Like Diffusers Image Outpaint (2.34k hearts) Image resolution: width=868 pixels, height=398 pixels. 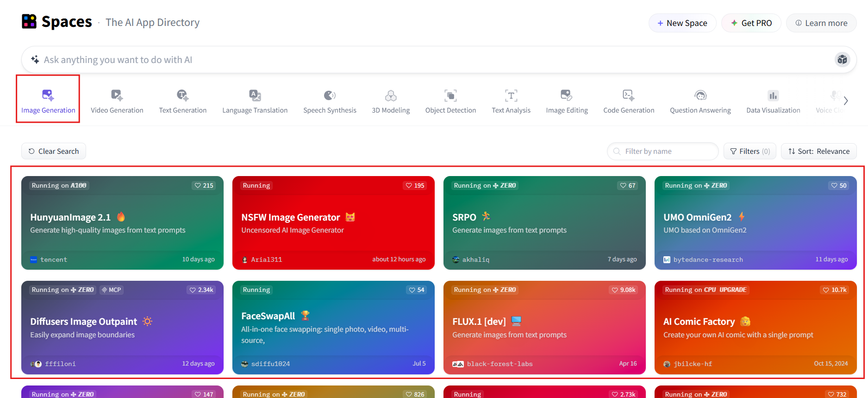(201, 290)
